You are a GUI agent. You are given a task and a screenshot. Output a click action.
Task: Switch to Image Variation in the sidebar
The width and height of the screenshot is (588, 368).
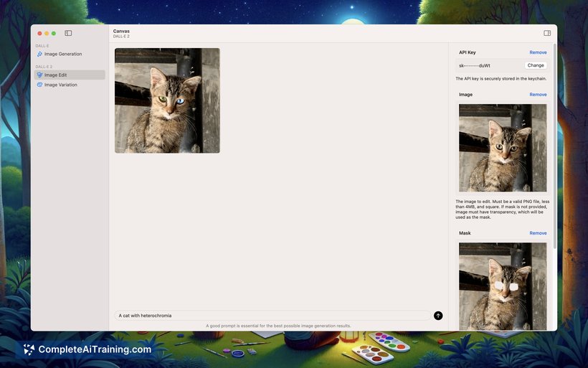(x=70, y=85)
